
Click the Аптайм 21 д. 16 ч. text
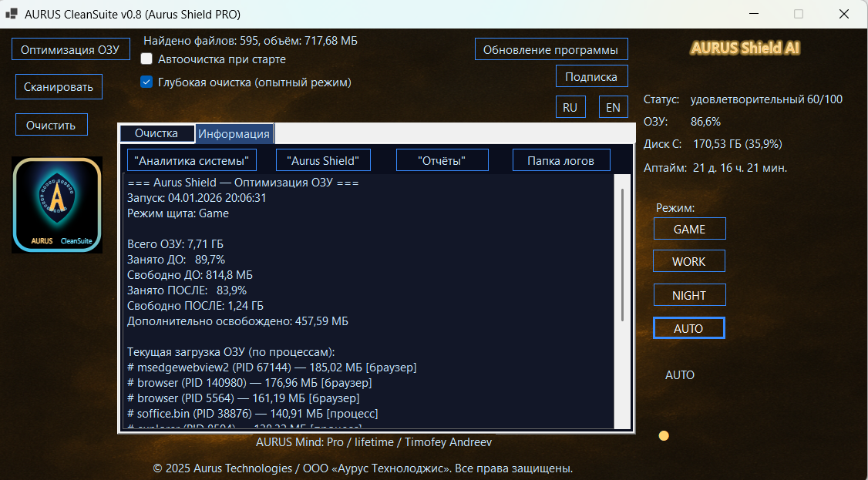715,167
